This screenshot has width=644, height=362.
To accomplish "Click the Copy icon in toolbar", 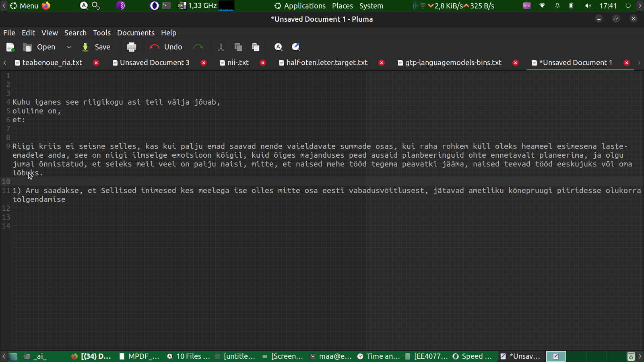I will [238, 47].
